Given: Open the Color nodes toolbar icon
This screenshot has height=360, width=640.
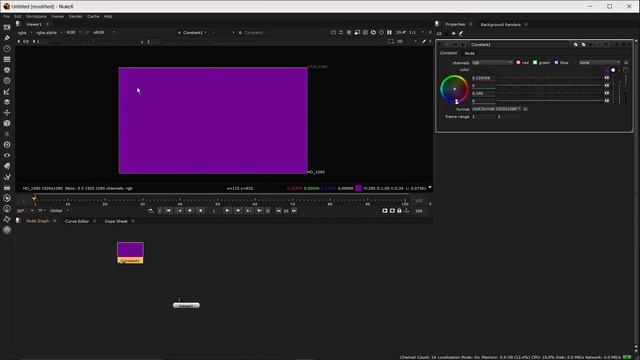Looking at the screenshot, I should click(7, 70).
